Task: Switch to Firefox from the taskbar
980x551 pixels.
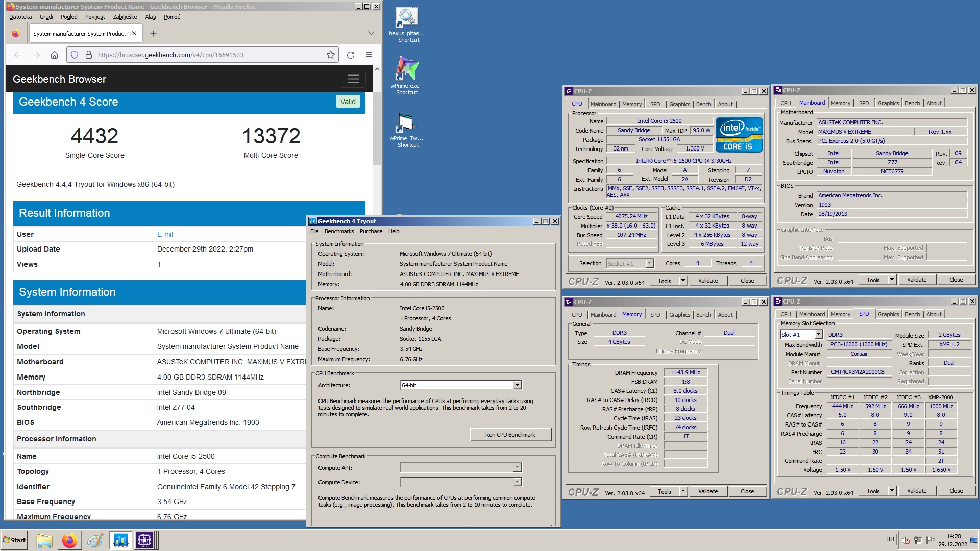Action: [70, 540]
